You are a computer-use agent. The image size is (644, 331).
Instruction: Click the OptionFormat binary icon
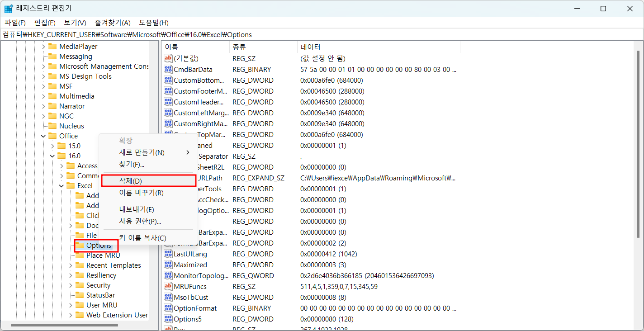[x=168, y=308]
